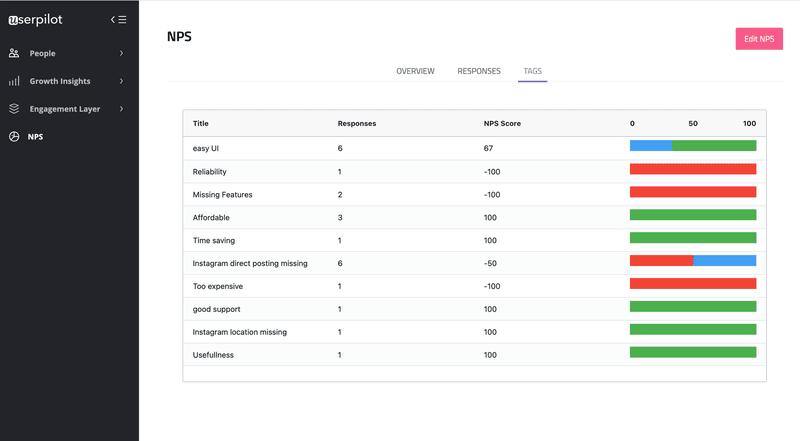Click the Growth Insights bar chart icon
The width and height of the screenshot is (800, 441).
click(x=14, y=81)
